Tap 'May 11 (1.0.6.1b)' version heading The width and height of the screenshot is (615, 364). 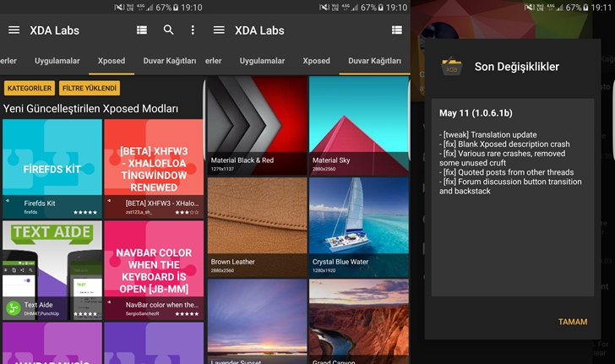(476, 113)
